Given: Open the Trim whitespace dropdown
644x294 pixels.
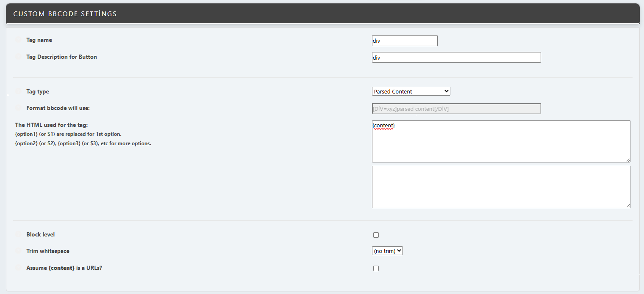Looking at the screenshot, I should tap(387, 251).
